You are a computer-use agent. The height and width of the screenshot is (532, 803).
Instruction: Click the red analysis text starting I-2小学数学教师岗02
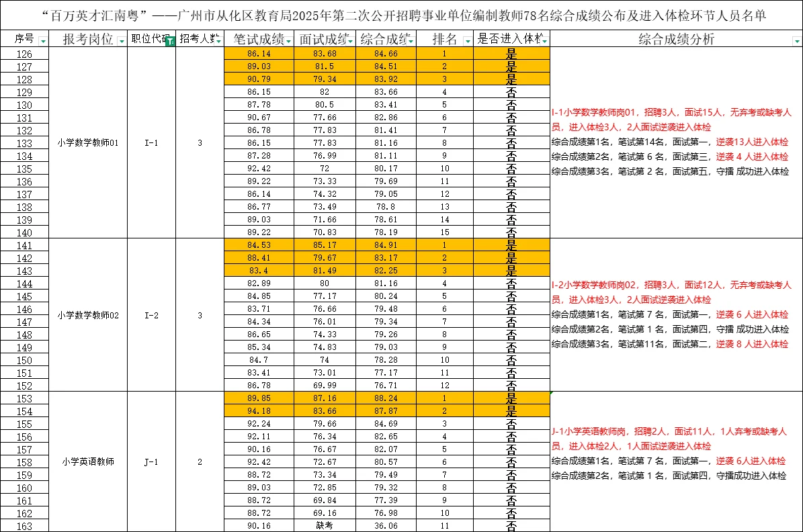tap(671, 292)
